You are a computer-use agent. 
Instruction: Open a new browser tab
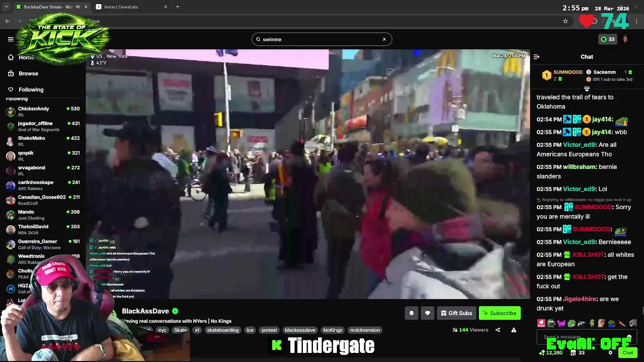pyautogui.click(x=178, y=7)
